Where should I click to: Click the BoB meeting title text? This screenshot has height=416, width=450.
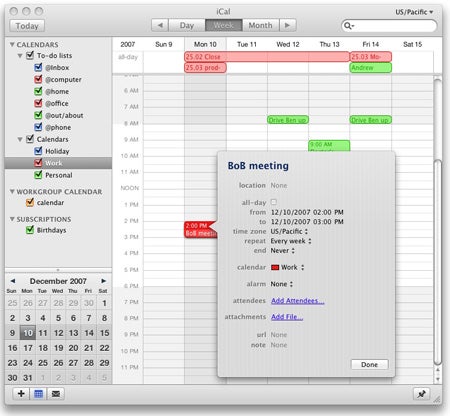tap(258, 166)
